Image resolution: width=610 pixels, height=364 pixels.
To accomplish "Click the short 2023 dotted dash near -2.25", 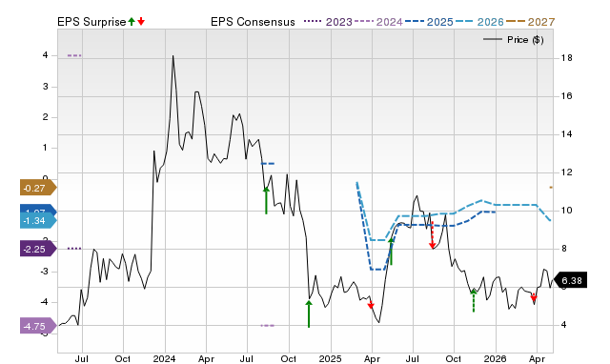I will (74, 248).
